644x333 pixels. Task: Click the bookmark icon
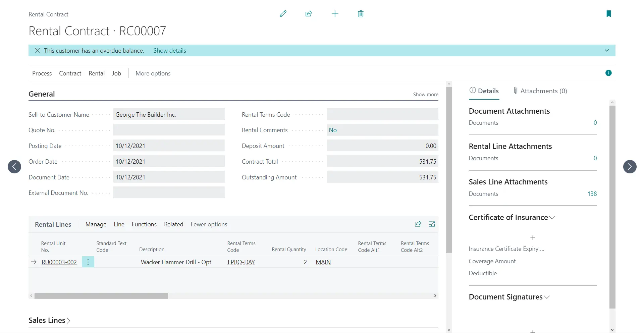608,14
